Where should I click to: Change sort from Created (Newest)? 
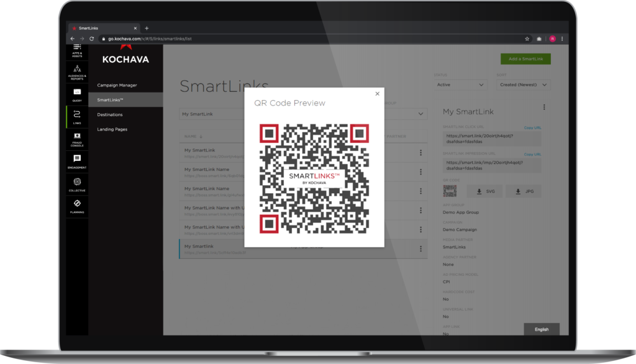pyautogui.click(x=522, y=84)
